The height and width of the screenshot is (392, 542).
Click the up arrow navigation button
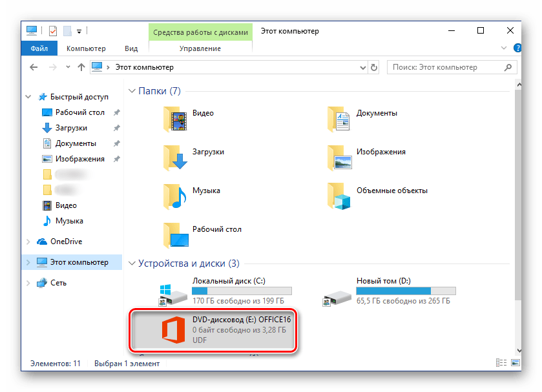click(81, 67)
